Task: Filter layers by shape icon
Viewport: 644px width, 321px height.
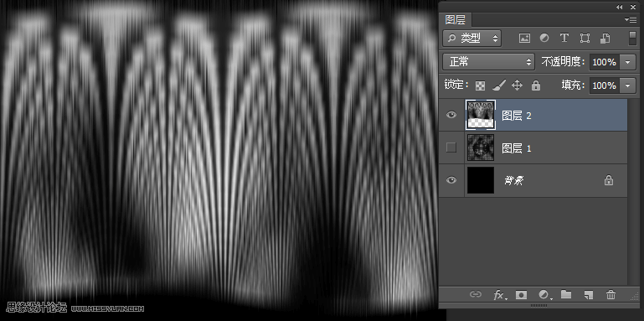Action: point(585,39)
